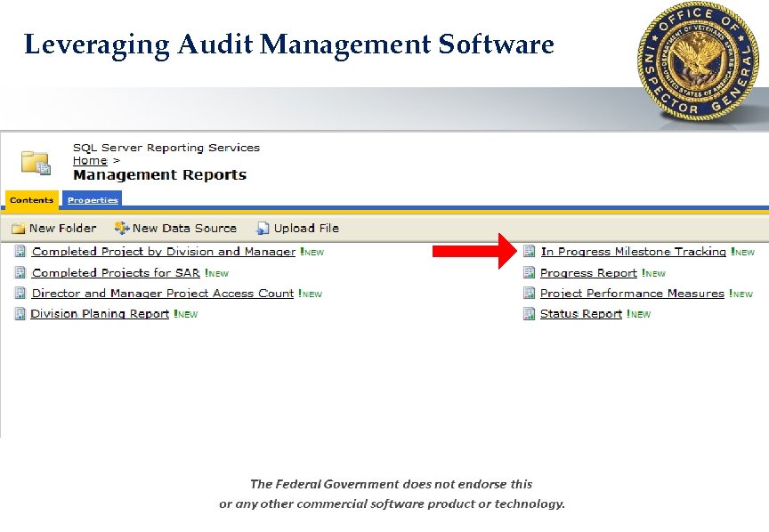Viewport: 769px width, 532px height.
Task: Choose Upload File in toolbar
Action: pyautogui.click(x=297, y=228)
